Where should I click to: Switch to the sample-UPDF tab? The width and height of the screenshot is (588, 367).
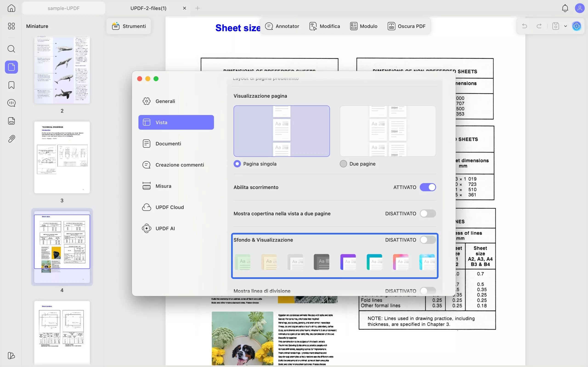click(x=63, y=8)
